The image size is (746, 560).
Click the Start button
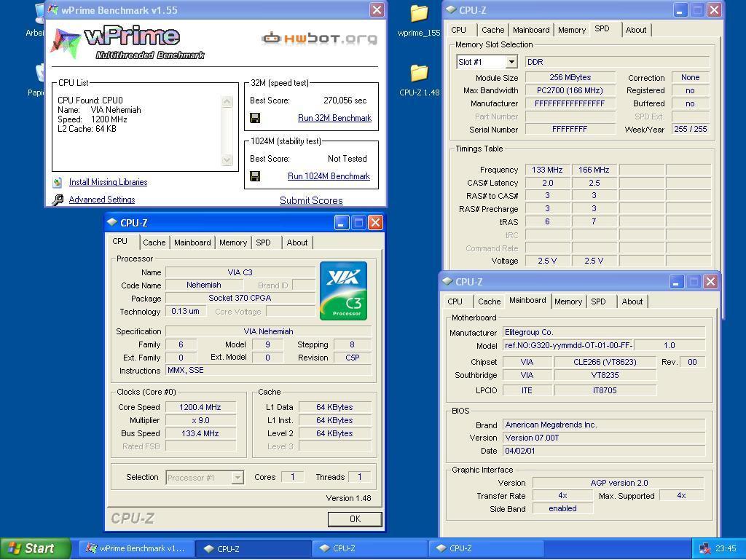coord(35,548)
